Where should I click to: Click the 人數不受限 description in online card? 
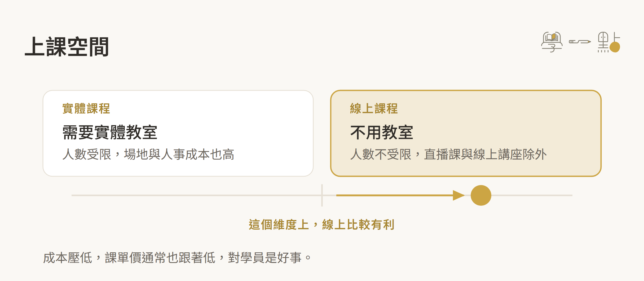448,154
